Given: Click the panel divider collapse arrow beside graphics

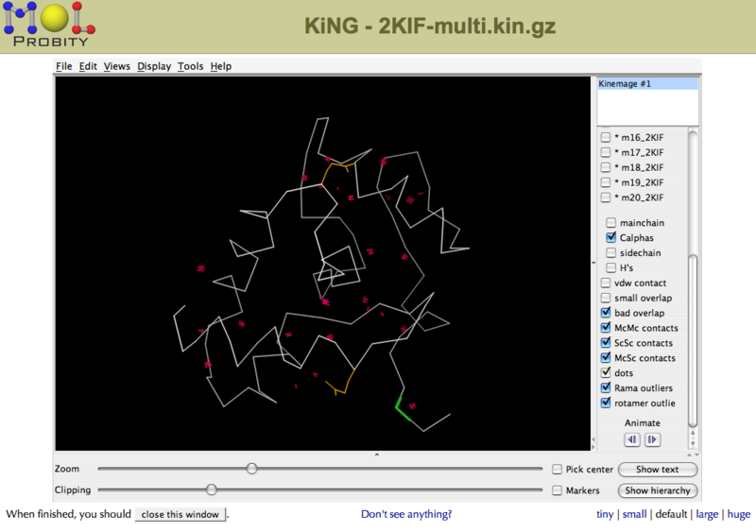Looking at the screenshot, I should click(593, 263).
